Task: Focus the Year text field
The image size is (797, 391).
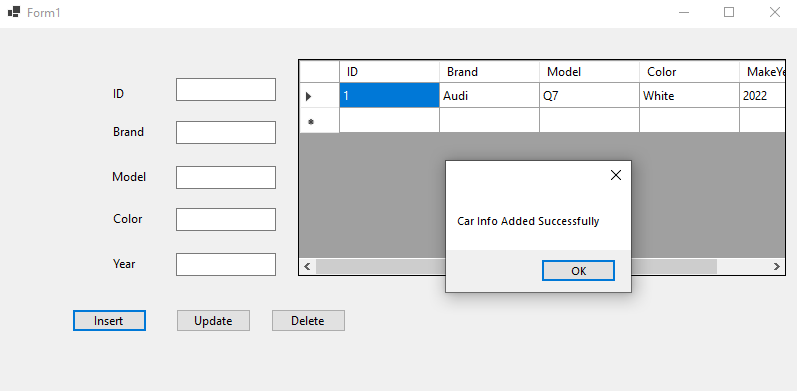Action: 226,264
